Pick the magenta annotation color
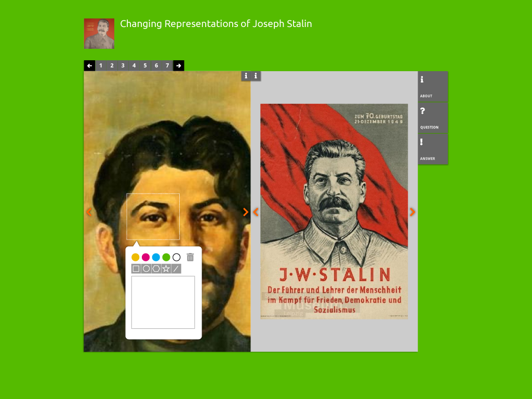The height and width of the screenshot is (399, 532). point(146,257)
